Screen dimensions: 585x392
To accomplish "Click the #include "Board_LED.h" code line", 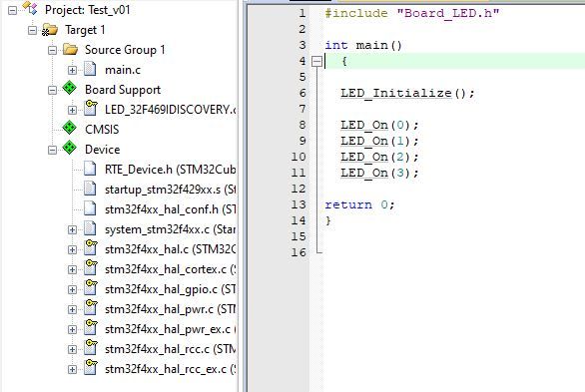I will [412, 14].
